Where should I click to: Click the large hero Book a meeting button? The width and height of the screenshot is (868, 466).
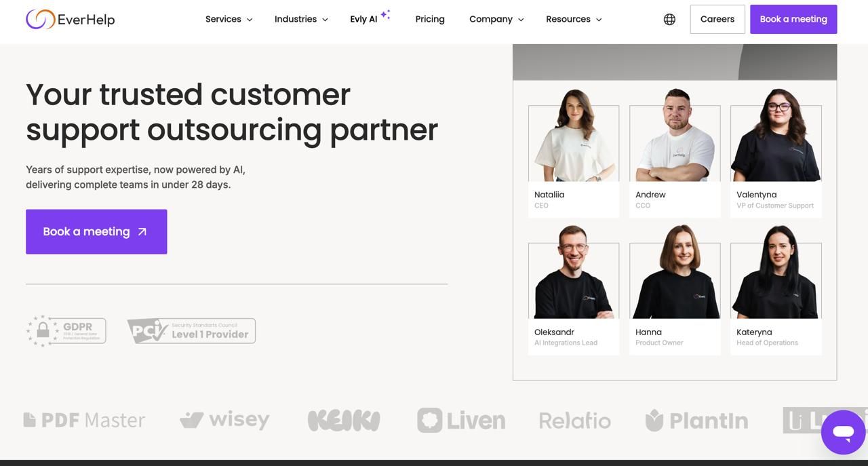96,232
